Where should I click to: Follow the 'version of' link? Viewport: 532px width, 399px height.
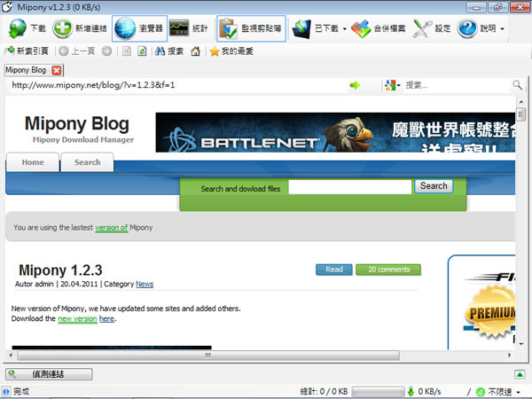[112, 228]
